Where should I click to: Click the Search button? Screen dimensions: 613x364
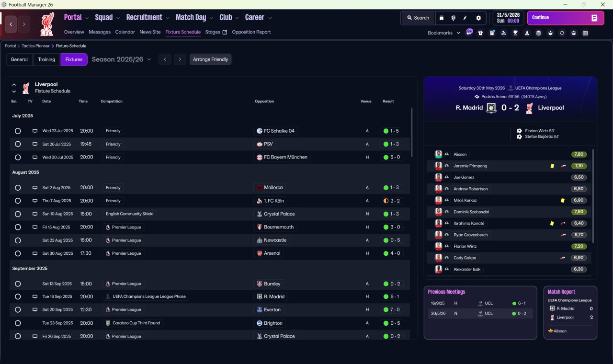coord(418,18)
